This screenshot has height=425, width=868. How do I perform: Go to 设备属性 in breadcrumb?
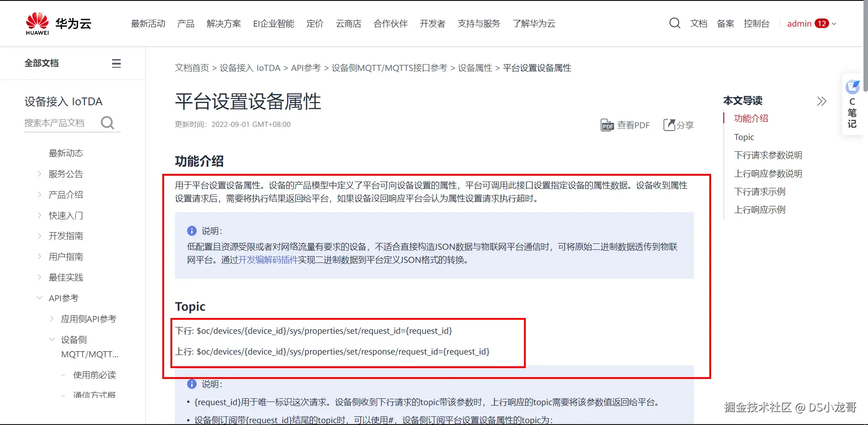pos(475,68)
